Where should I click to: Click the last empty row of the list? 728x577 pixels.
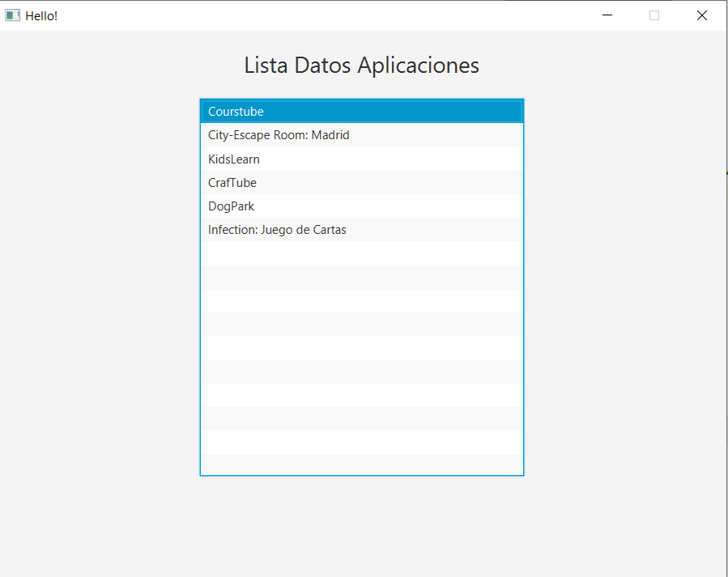click(x=361, y=465)
